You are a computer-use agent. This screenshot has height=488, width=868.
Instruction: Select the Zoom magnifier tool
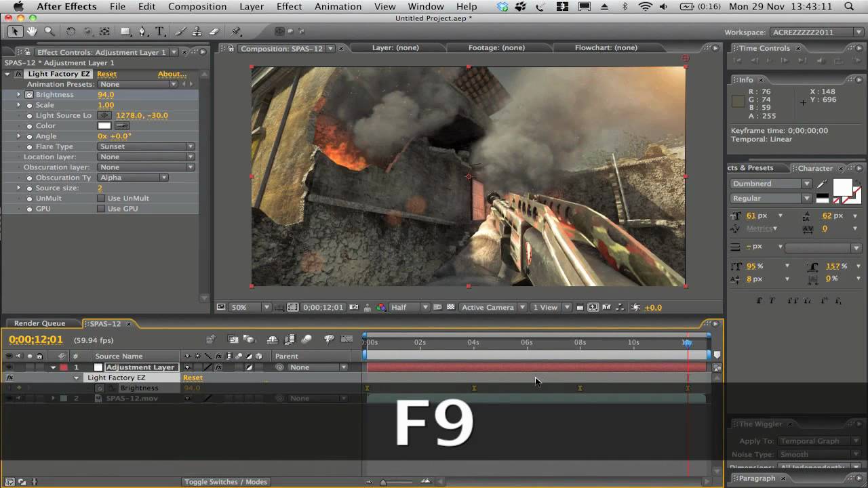tap(50, 31)
